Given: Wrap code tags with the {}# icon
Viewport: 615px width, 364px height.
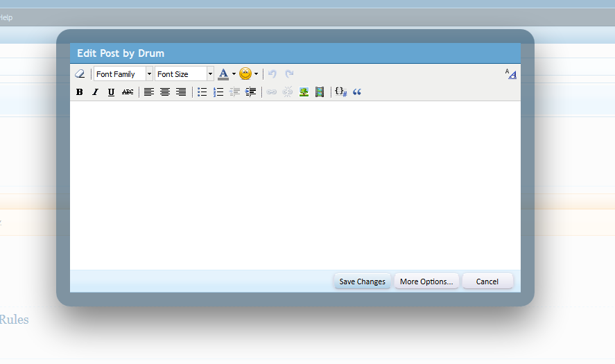Looking at the screenshot, I should pyautogui.click(x=341, y=92).
